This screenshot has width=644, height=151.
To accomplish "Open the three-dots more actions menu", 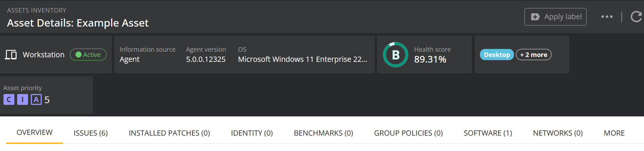I will [607, 17].
